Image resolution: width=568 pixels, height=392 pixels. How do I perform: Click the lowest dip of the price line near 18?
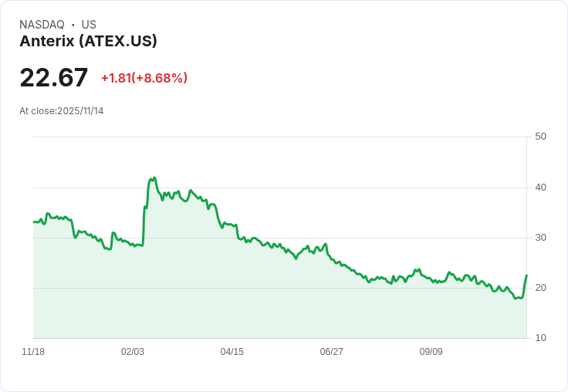516,298
